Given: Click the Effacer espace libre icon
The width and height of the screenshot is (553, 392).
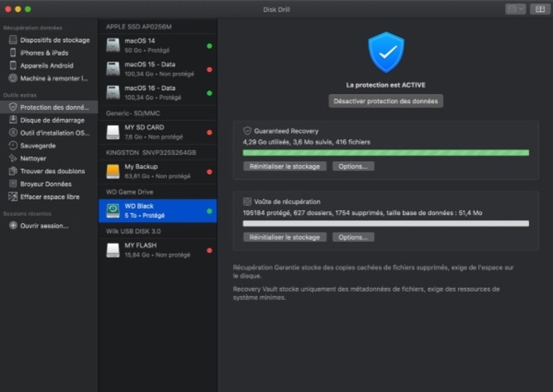Looking at the screenshot, I should (x=12, y=196).
